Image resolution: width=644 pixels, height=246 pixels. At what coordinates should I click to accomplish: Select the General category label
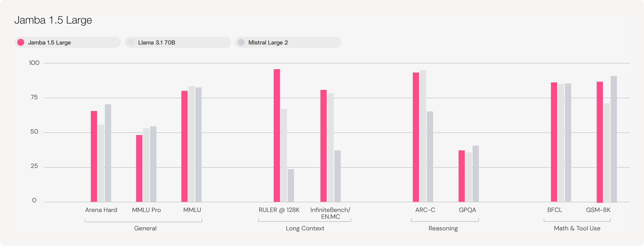[145, 228]
